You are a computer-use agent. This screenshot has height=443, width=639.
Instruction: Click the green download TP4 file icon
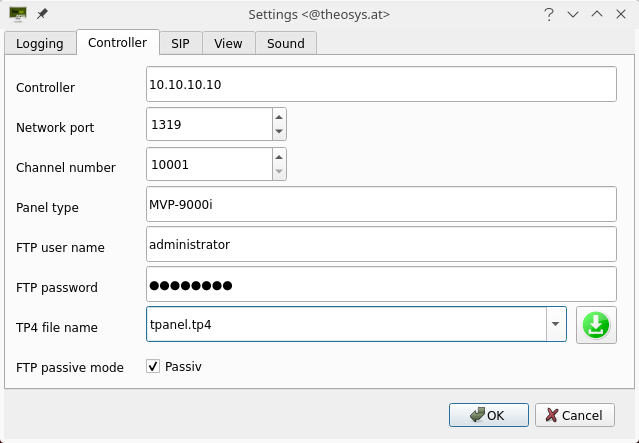click(596, 325)
